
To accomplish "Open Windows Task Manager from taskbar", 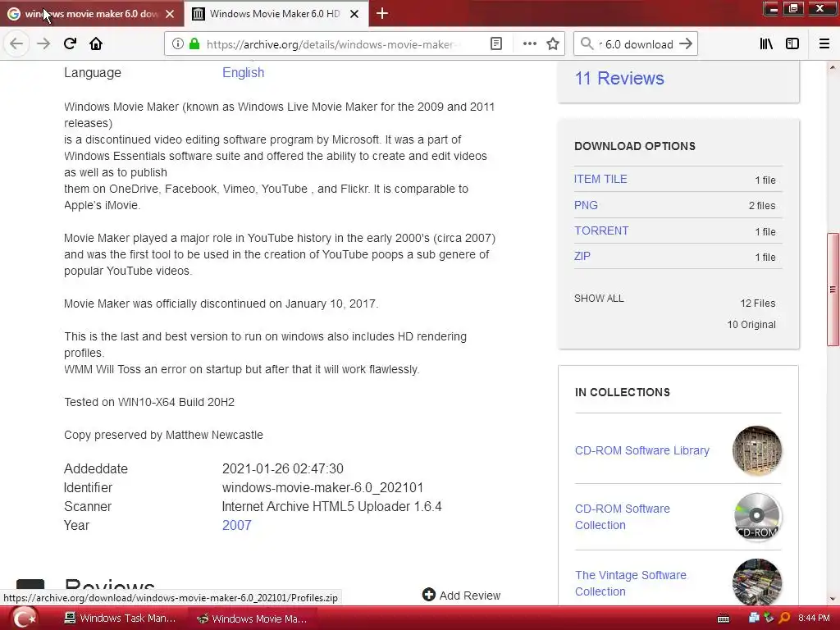I will pos(120,619).
